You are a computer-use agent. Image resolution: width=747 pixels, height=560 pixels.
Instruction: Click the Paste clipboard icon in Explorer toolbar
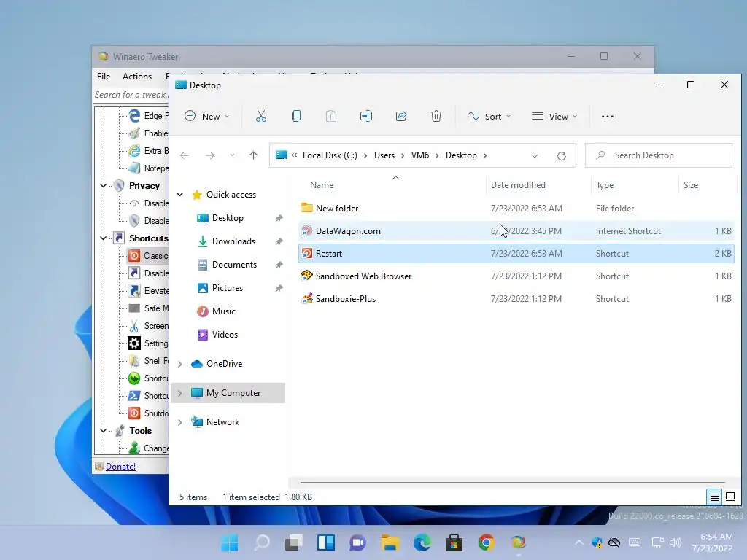pos(331,116)
